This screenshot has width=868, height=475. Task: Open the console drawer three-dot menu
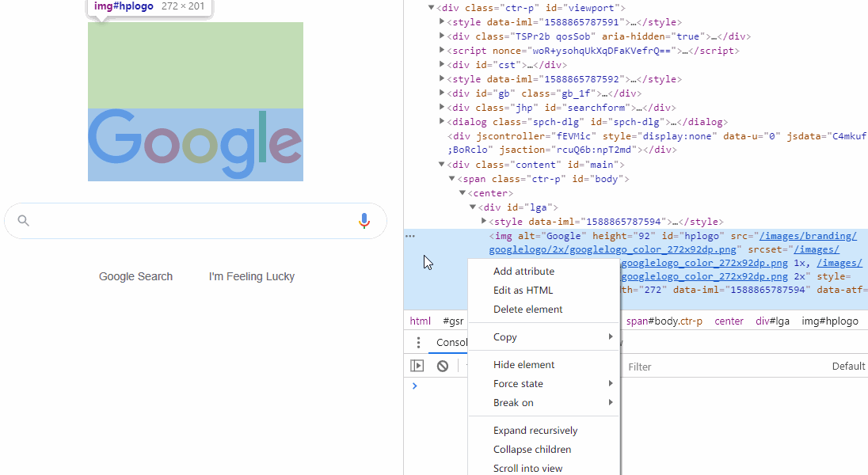click(x=418, y=343)
